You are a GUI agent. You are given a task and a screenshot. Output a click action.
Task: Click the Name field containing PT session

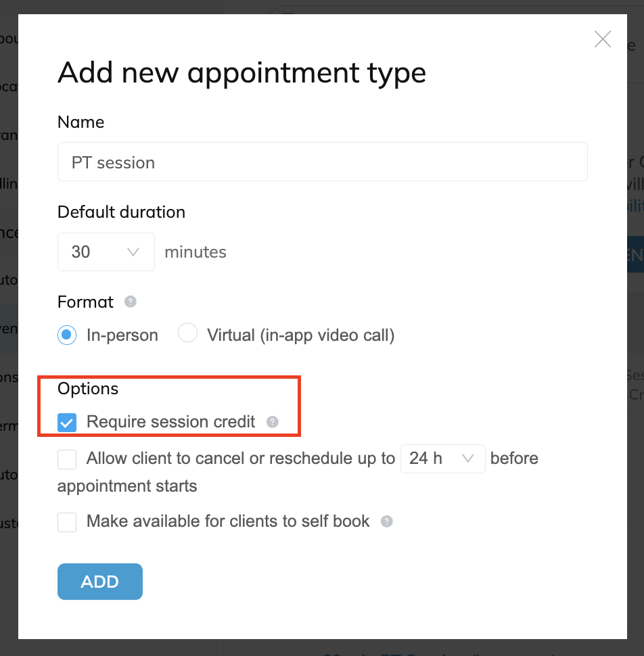(x=322, y=162)
